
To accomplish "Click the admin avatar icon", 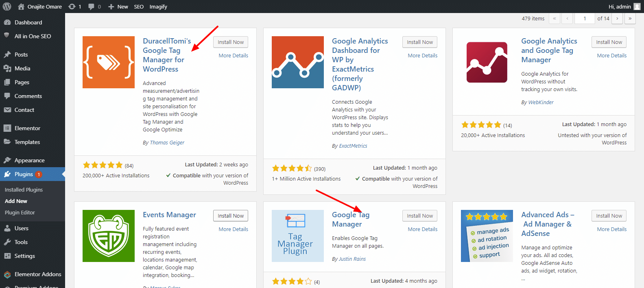I will pos(637,7).
